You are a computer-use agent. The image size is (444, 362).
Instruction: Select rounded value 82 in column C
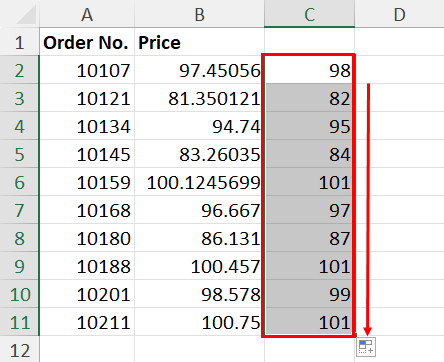(310, 98)
